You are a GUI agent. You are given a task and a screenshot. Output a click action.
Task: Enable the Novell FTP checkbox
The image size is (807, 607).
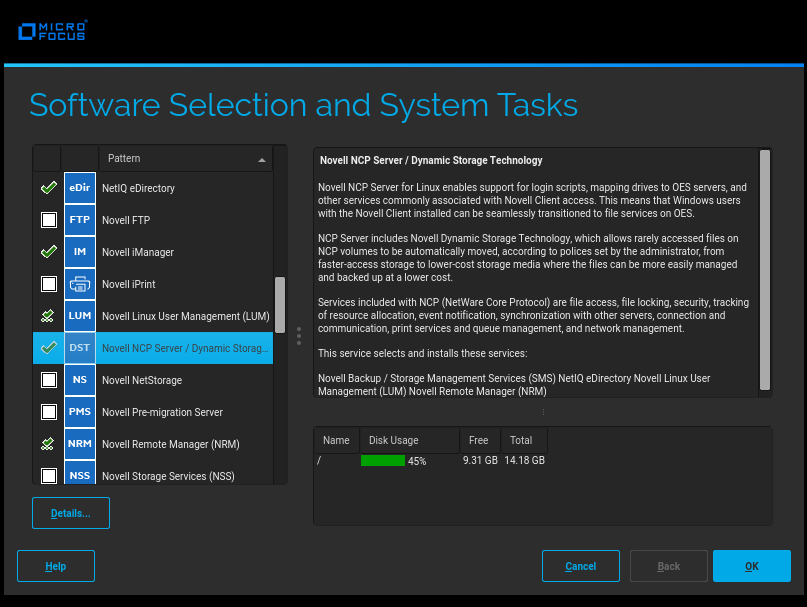[48, 220]
